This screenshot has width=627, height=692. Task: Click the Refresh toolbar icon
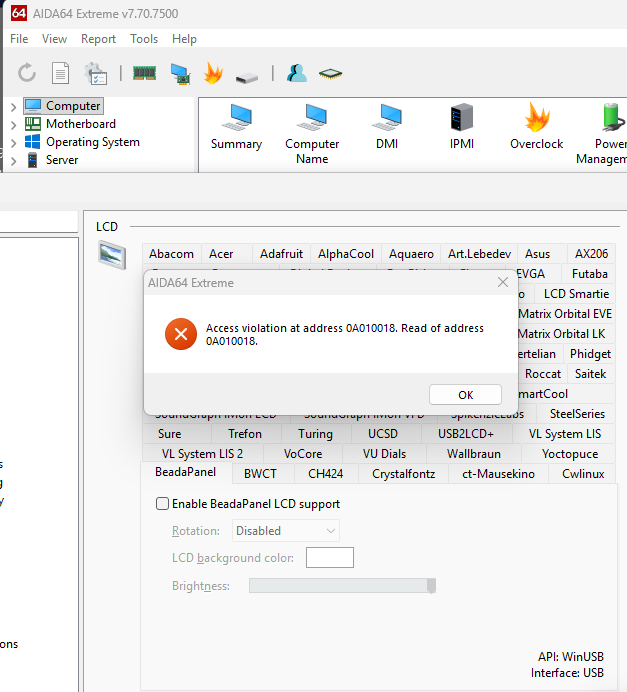point(27,73)
